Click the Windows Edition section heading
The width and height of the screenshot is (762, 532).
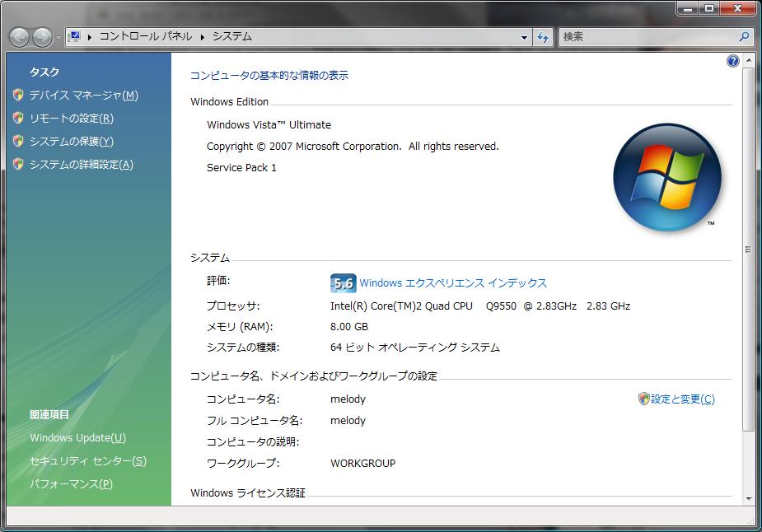point(229,101)
